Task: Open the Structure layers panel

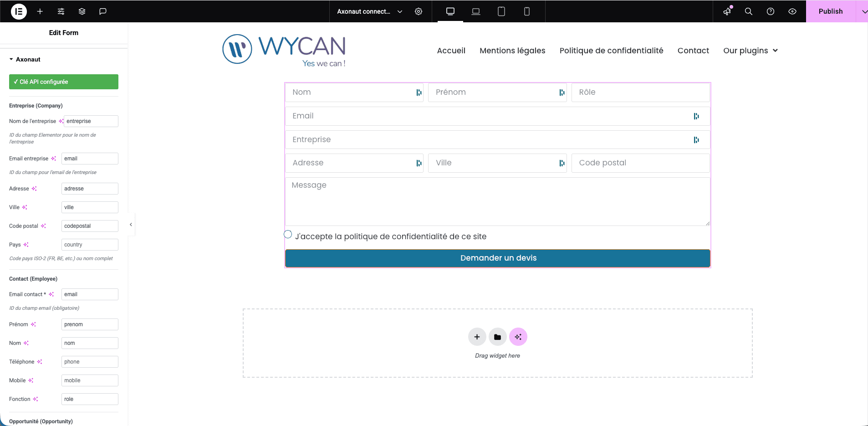Action: pos(82,11)
